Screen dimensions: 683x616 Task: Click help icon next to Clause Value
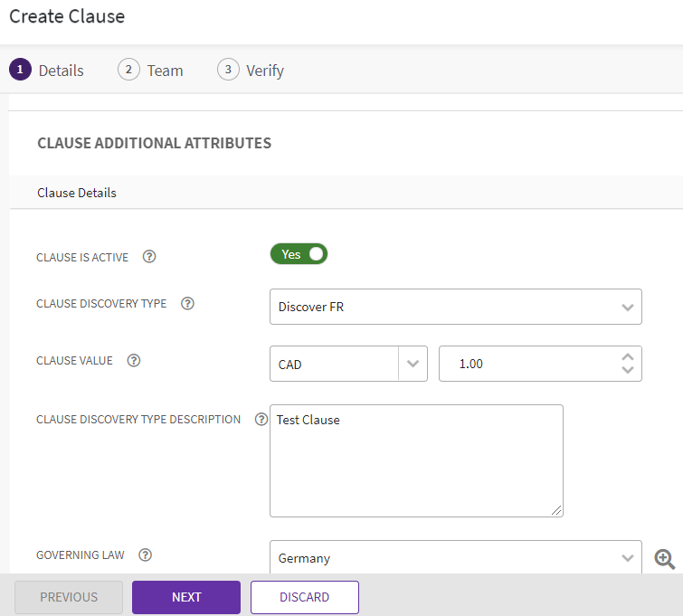(134, 360)
